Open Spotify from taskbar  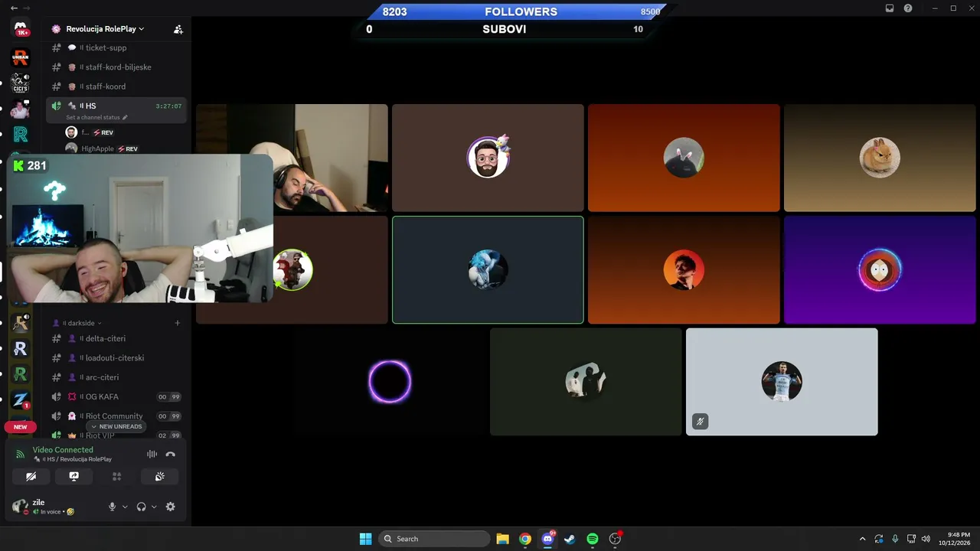coord(592,539)
